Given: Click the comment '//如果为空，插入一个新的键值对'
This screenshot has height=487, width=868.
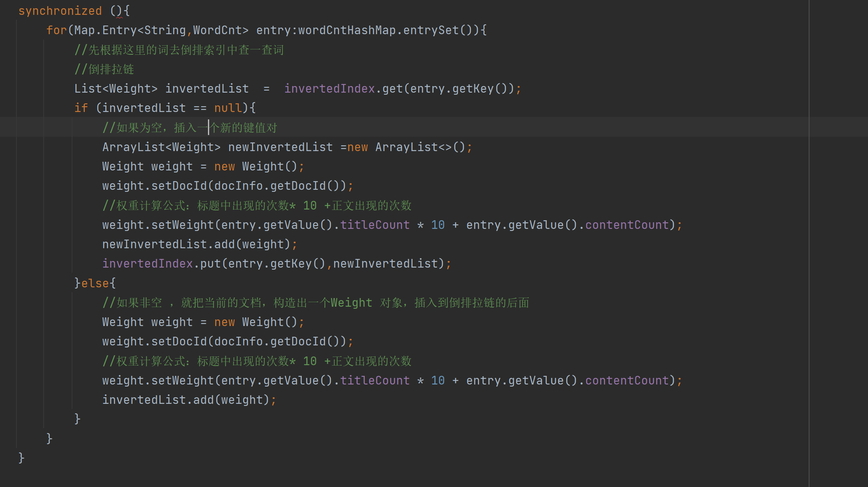Looking at the screenshot, I should coord(190,127).
